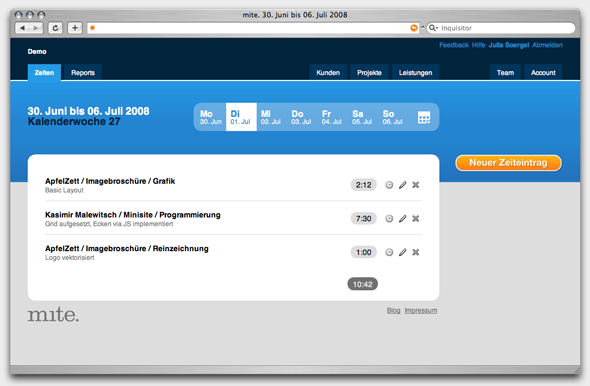This screenshot has height=386, width=590.
Task: Click the ApfelZett / Imagebroschüre / Reinzeichnung title
Action: (x=127, y=249)
